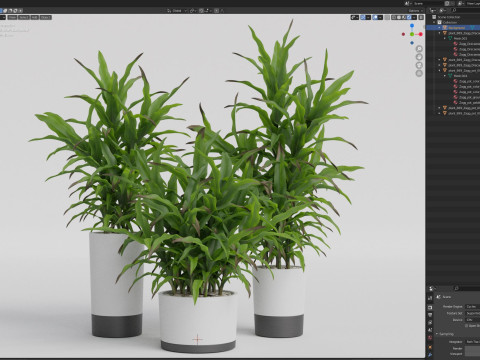Select material preview viewport shading mode
Image resolution: width=480 pixels, height=360 pixels.
pyautogui.click(x=404, y=17)
